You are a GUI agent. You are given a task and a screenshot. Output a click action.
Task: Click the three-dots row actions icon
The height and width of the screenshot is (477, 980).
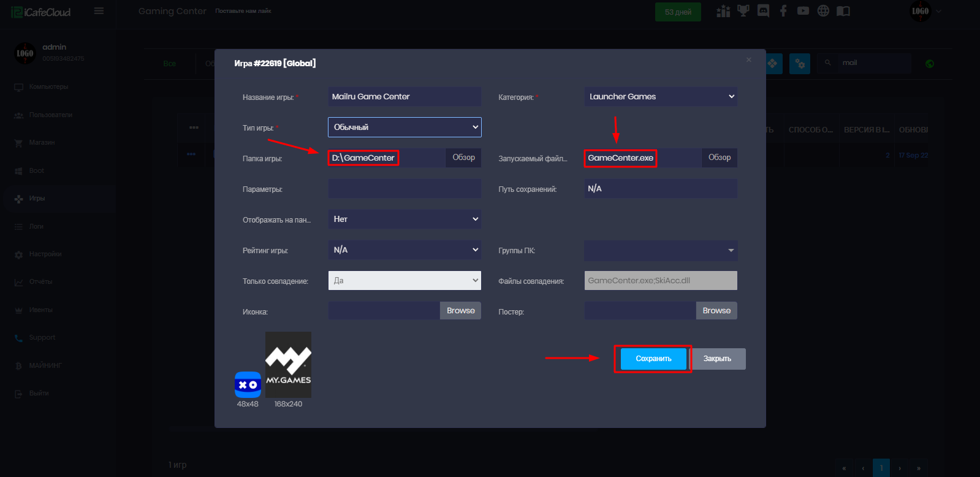[191, 154]
